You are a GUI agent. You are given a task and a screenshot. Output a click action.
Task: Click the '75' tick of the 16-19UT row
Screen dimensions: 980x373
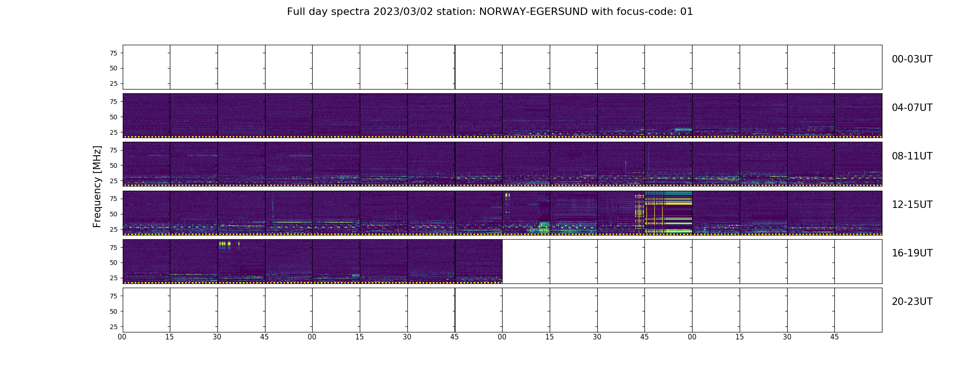pyautogui.click(x=113, y=248)
